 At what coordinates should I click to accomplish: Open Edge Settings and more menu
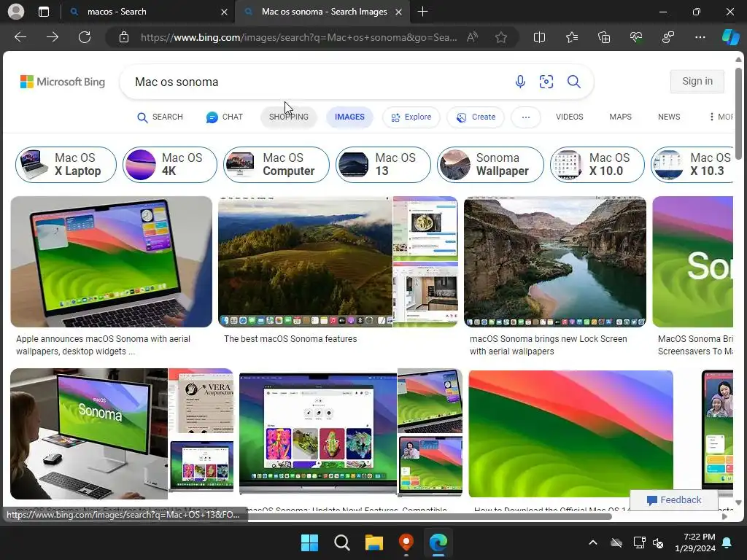[x=700, y=37]
